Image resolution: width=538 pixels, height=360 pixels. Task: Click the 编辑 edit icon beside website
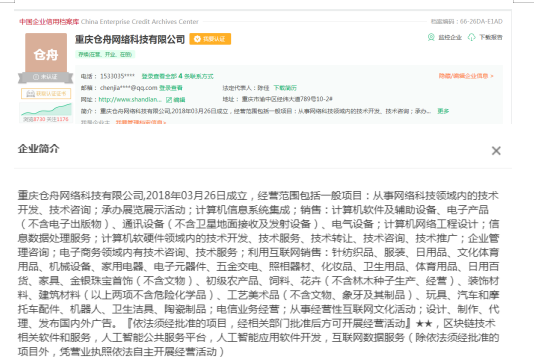click(169, 100)
